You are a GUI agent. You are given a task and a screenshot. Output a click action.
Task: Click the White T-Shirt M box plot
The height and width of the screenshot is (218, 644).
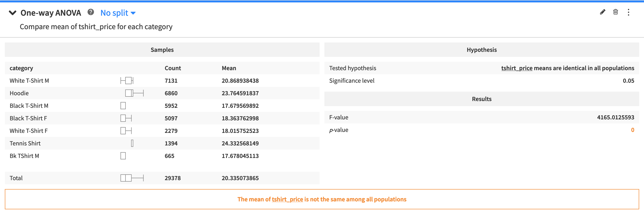127,81
